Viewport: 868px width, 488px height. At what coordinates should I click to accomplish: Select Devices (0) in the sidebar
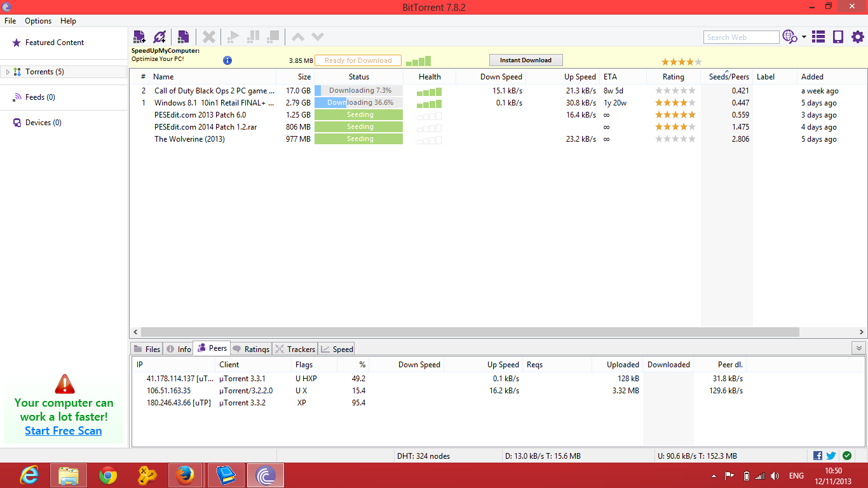(x=43, y=123)
